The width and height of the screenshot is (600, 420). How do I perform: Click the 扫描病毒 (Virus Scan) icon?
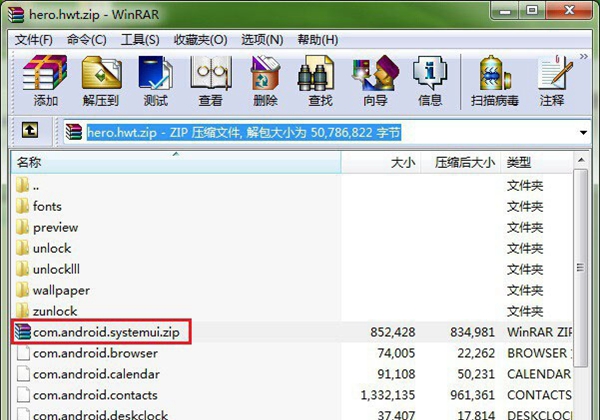tap(495, 80)
